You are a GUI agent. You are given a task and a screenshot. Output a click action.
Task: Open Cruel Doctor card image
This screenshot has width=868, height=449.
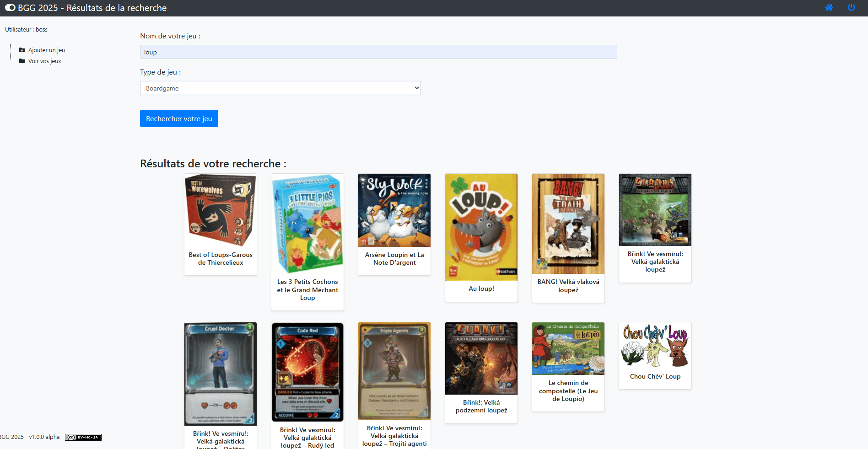coord(221,374)
